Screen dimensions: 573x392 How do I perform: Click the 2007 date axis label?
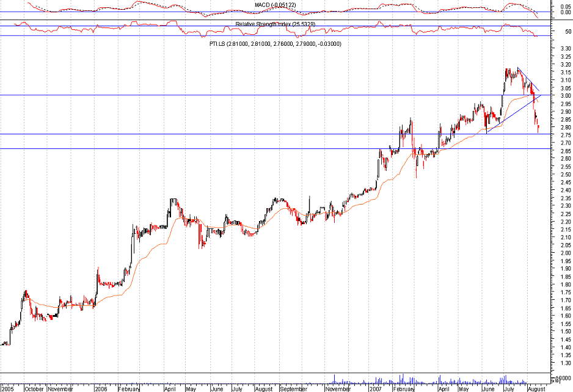(376, 389)
